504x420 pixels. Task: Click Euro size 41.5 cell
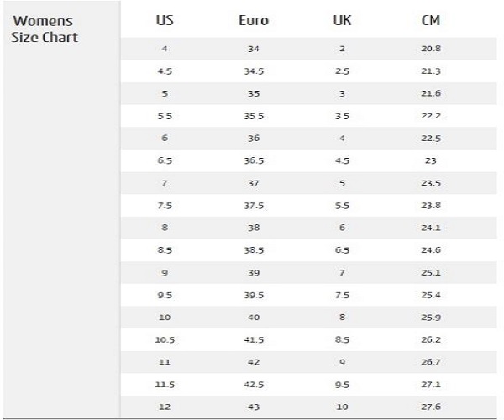coord(254,340)
